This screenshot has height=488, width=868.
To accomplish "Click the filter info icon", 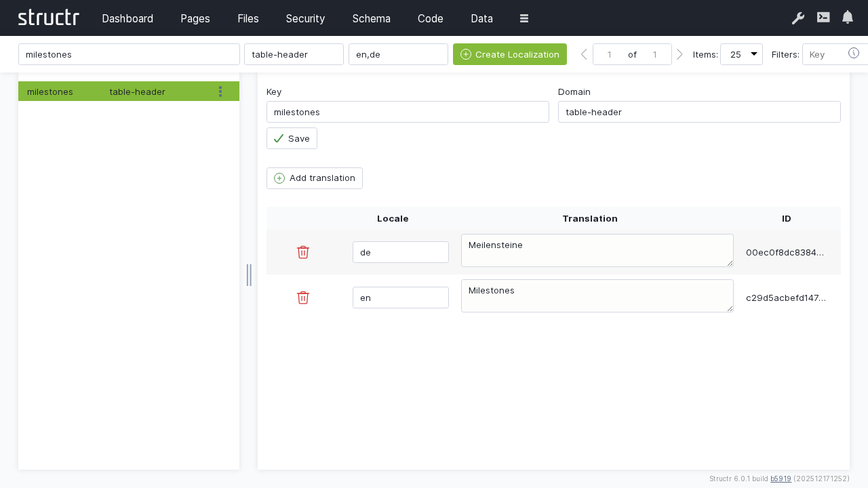I will (x=854, y=54).
